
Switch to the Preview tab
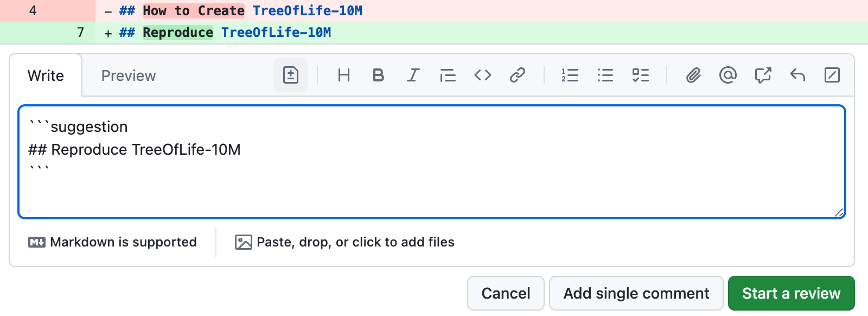tap(129, 75)
